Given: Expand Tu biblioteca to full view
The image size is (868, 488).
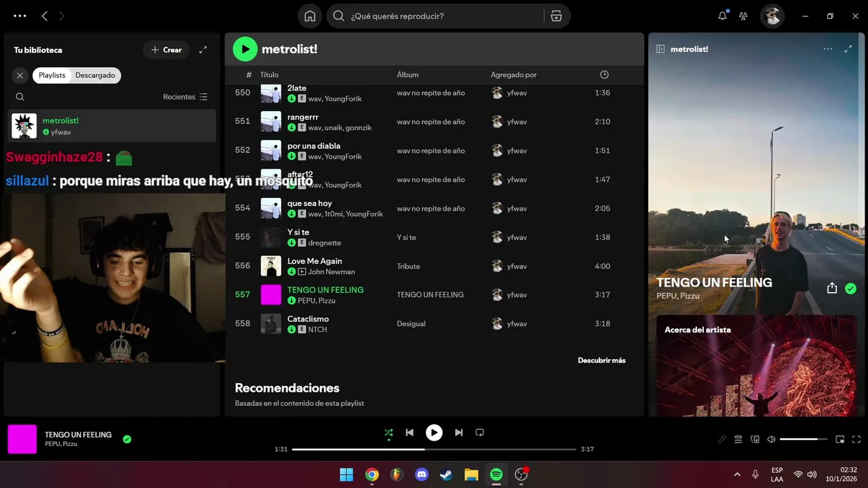Looking at the screenshot, I should tap(203, 49).
